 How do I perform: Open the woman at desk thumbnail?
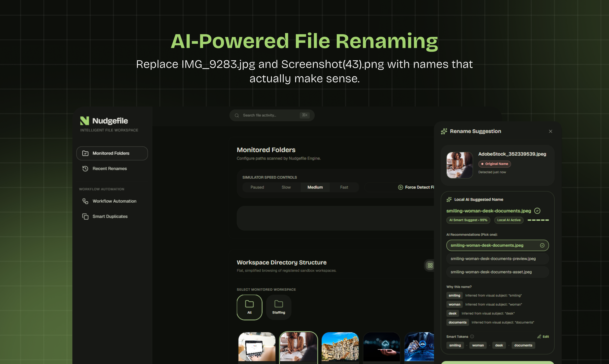pyautogui.click(x=298, y=347)
